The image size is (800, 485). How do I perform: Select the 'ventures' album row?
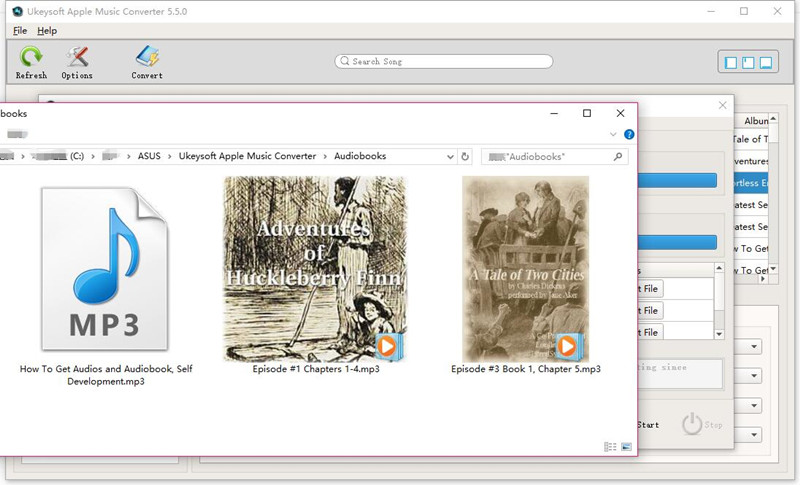tap(751, 161)
